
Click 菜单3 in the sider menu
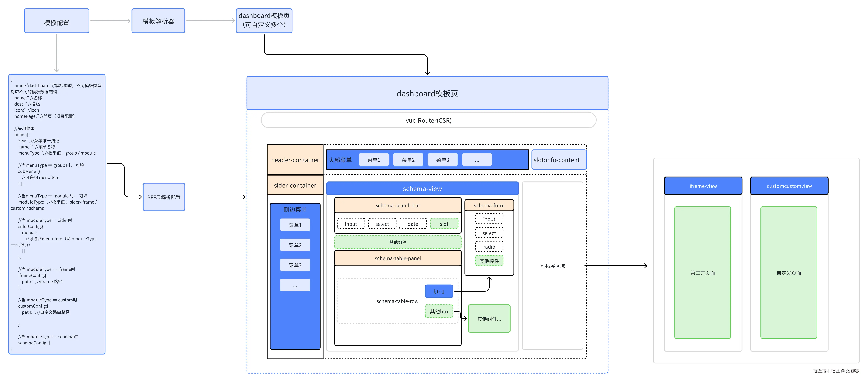click(295, 265)
